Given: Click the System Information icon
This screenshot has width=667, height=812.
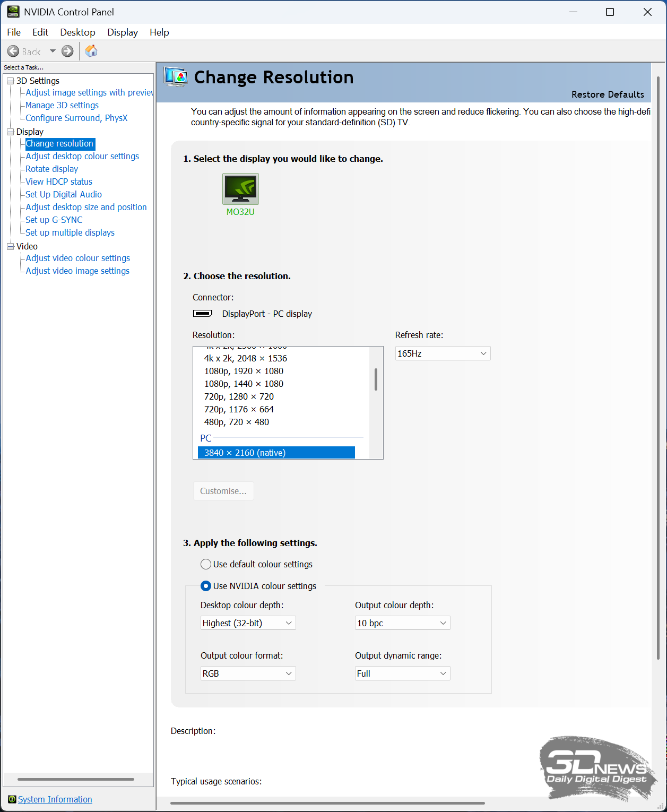Looking at the screenshot, I should [12, 799].
